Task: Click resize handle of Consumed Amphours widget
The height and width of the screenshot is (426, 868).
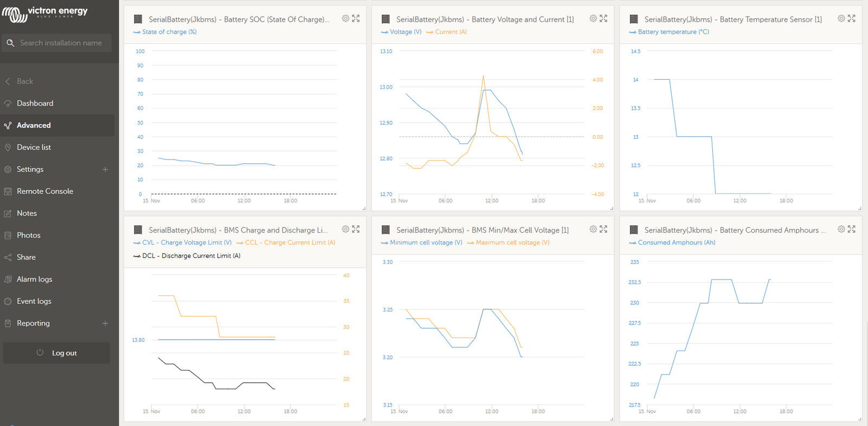Action: pyautogui.click(x=859, y=419)
